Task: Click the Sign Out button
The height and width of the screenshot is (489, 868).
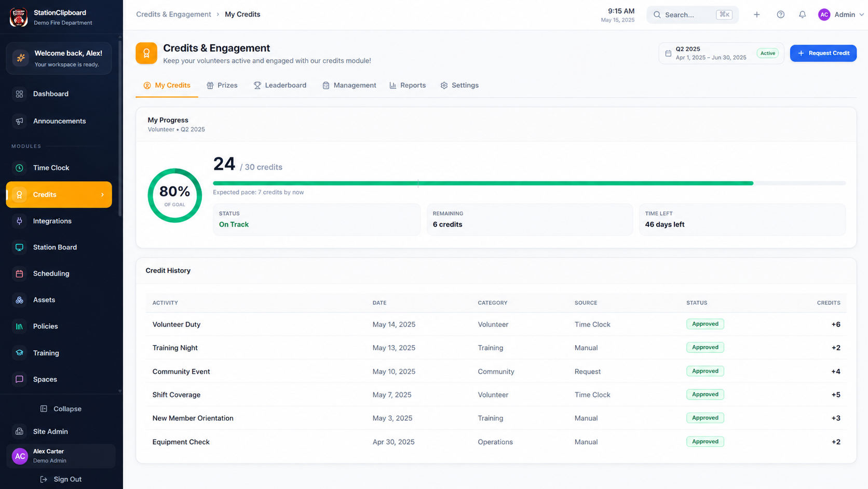Action: coord(61,479)
